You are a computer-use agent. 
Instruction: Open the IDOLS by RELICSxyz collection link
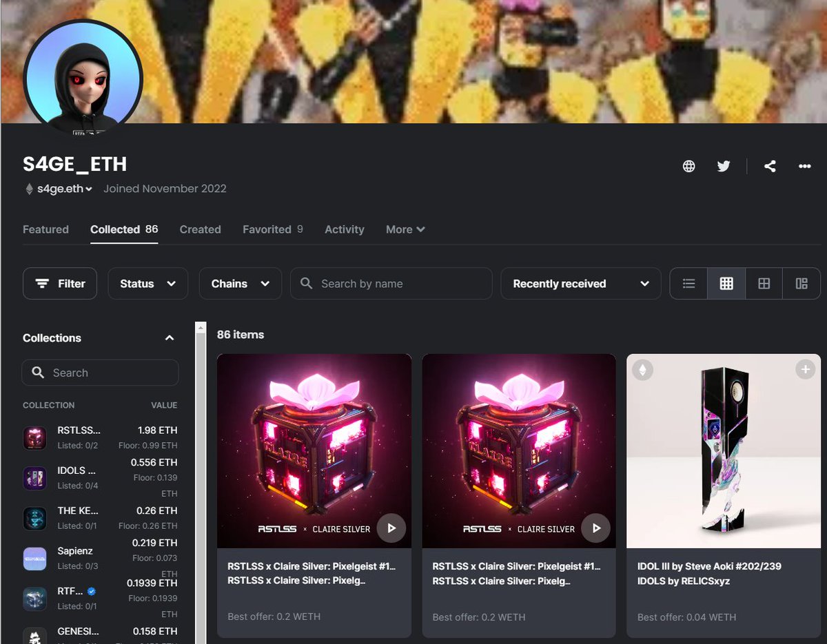684,581
